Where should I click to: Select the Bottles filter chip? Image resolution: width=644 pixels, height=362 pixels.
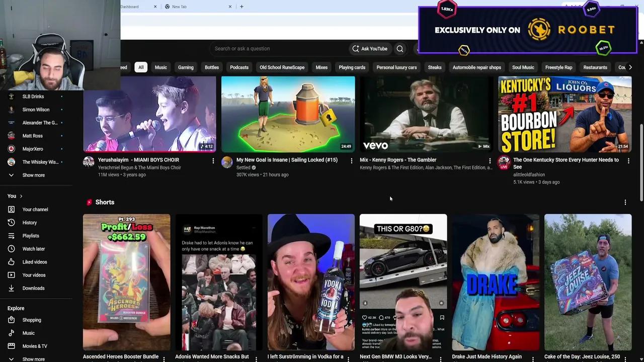click(212, 67)
